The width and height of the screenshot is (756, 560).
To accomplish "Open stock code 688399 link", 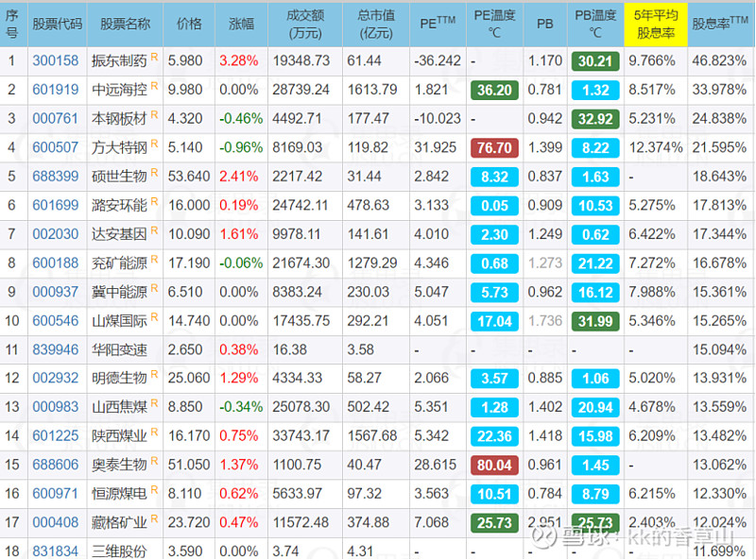I will click(x=56, y=177).
